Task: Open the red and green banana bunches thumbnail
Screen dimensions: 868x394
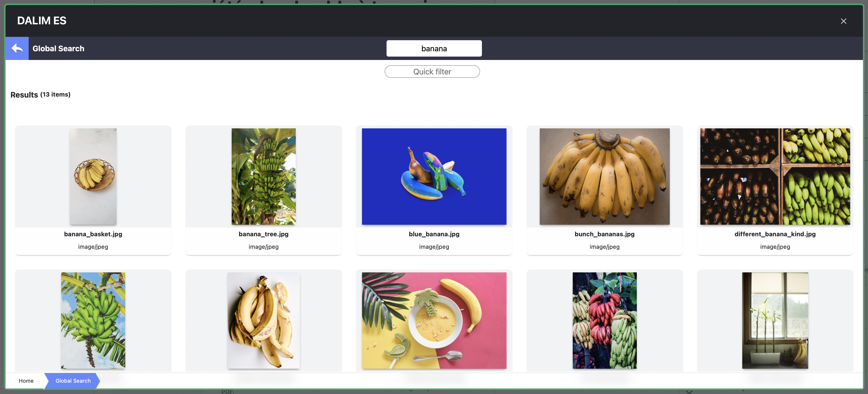Action: pyautogui.click(x=605, y=321)
